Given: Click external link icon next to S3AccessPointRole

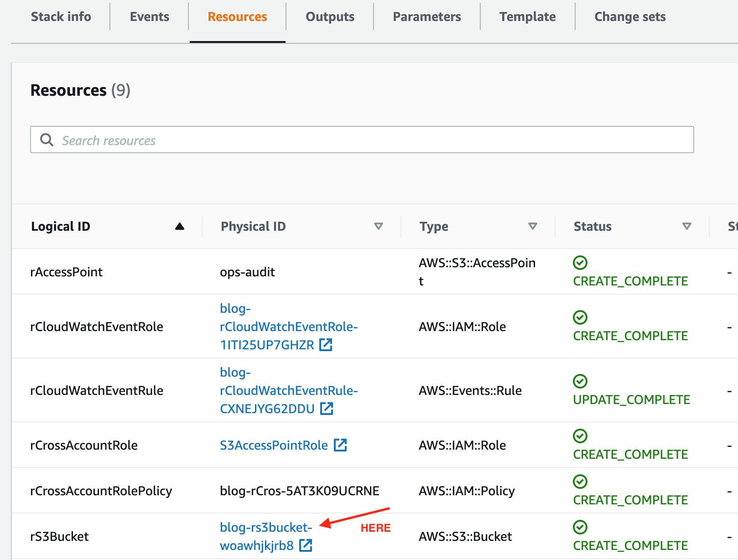Looking at the screenshot, I should [341, 446].
